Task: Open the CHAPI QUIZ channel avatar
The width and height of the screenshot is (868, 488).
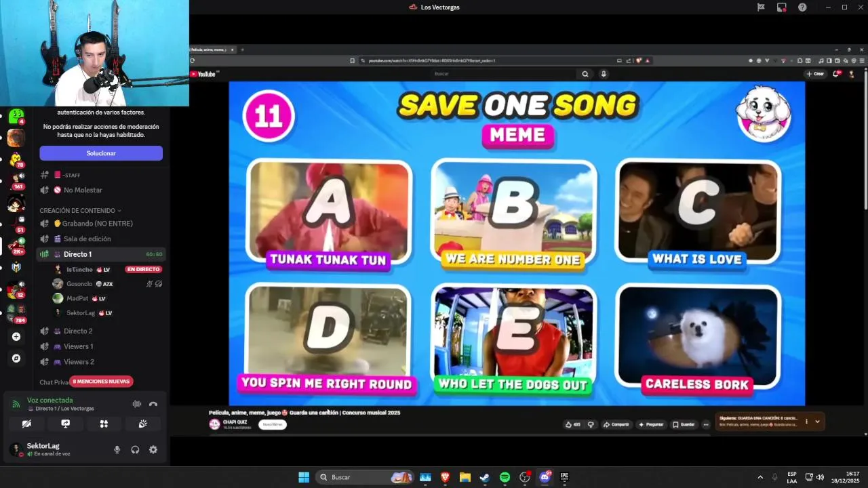Action: [214, 424]
